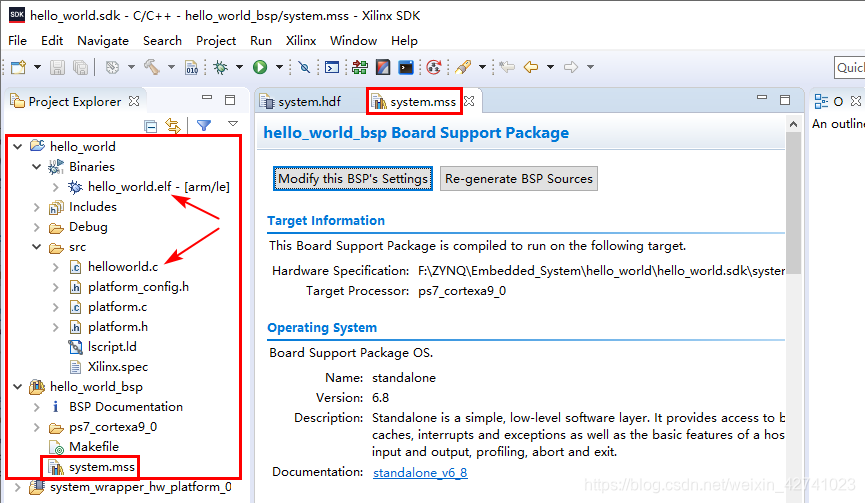Collapse the Binaries folder node

pos(36,167)
